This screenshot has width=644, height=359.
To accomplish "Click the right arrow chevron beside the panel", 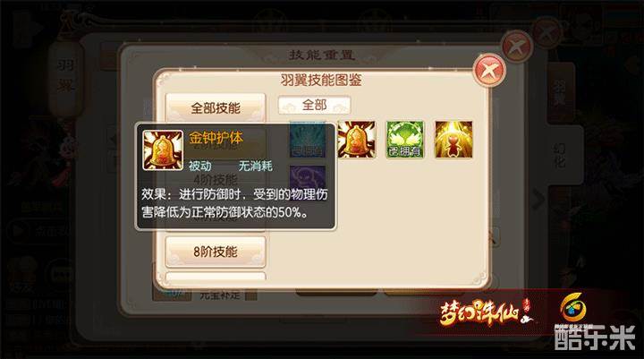I will click(x=538, y=201).
